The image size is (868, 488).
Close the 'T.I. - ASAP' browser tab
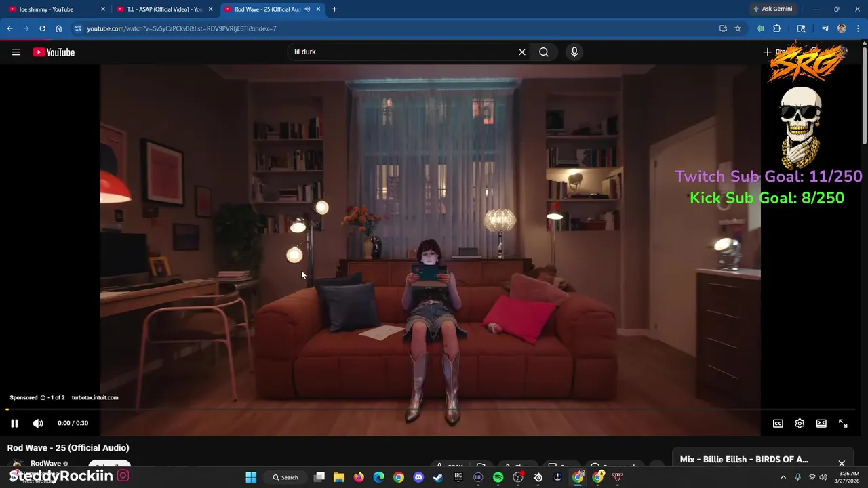point(211,9)
